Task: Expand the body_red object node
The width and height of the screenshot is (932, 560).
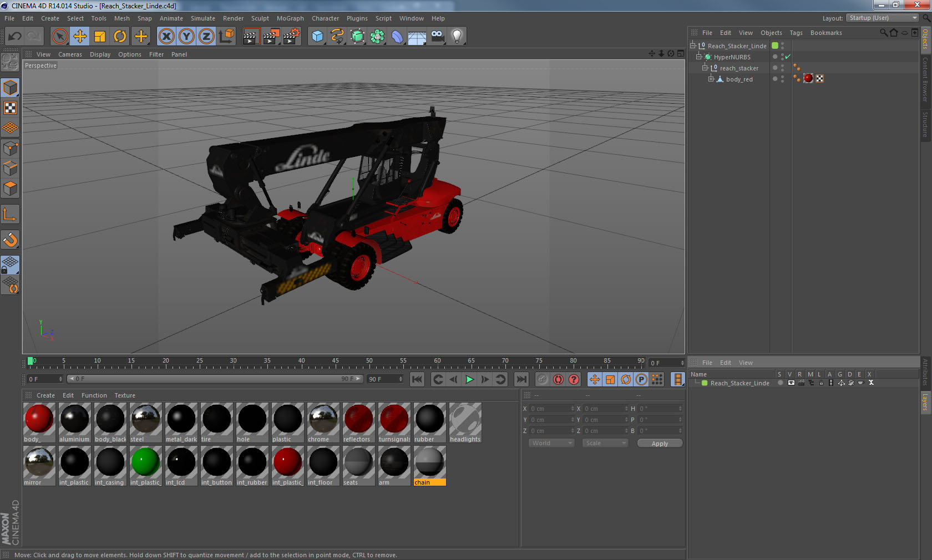Action: [711, 79]
